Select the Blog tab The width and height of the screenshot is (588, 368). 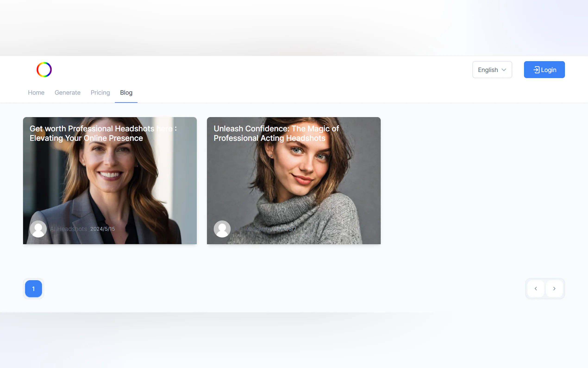tap(126, 93)
